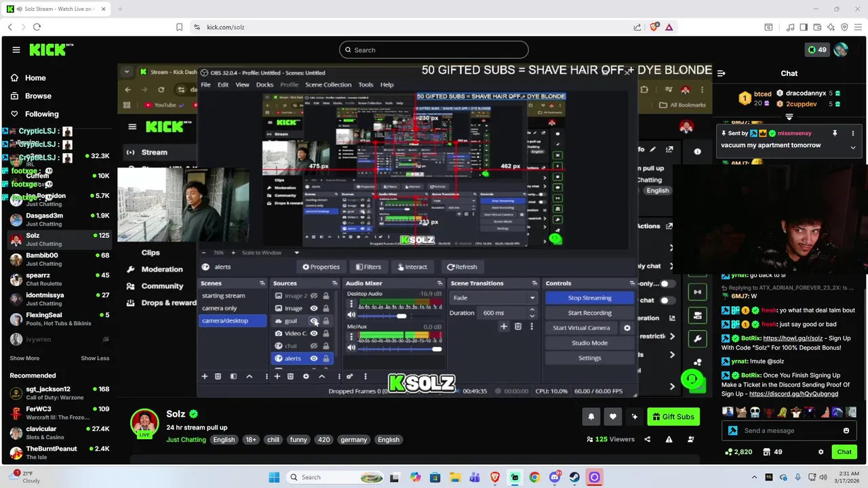Click the channel points balance 2,820
The width and height of the screenshot is (868, 488).
tap(738, 452)
